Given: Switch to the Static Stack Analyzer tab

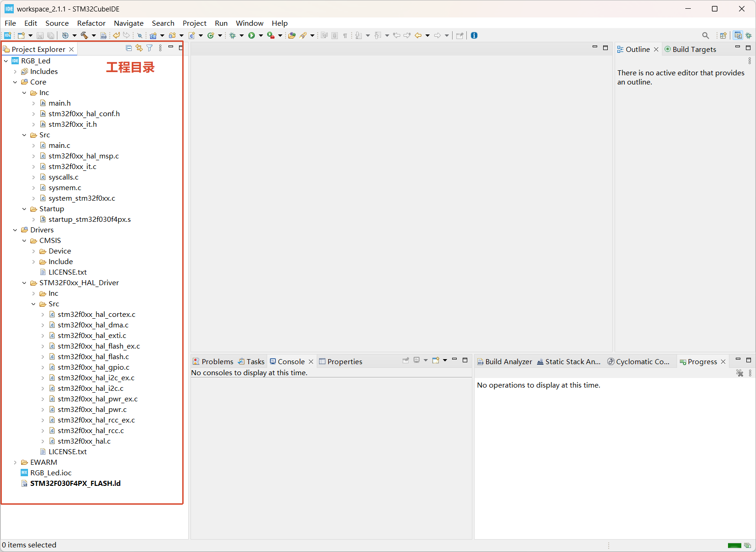Looking at the screenshot, I should 569,361.
